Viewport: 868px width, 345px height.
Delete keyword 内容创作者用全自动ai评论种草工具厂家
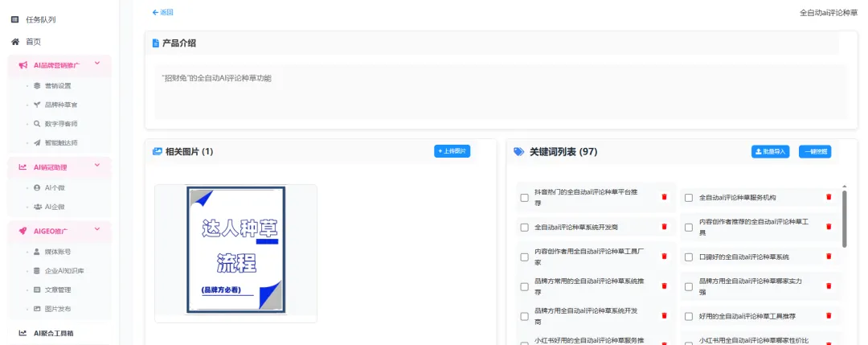click(665, 257)
